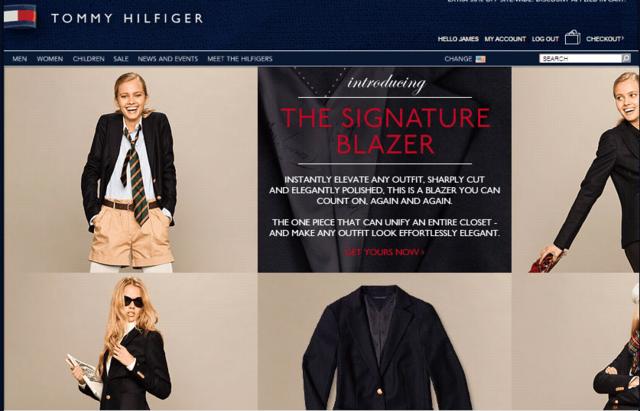Open My Account page
This screenshot has width=640, height=411.
505,39
